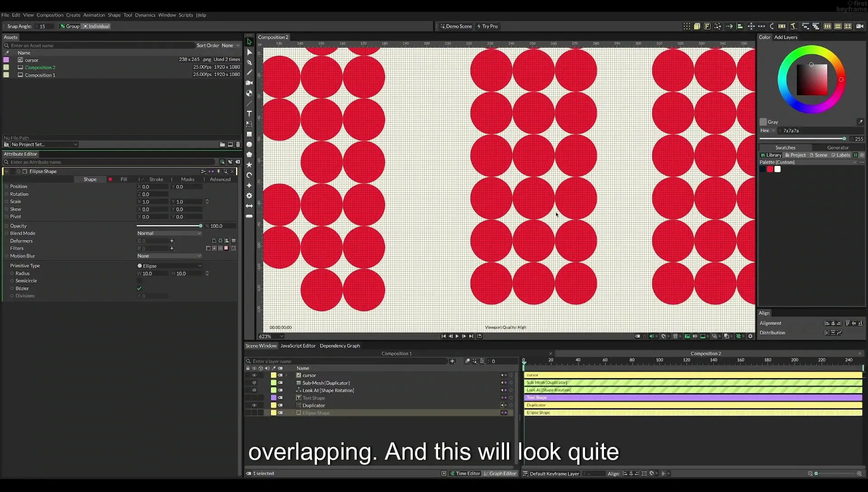Jump to the last frame
868x492 pixels.
(x=471, y=336)
